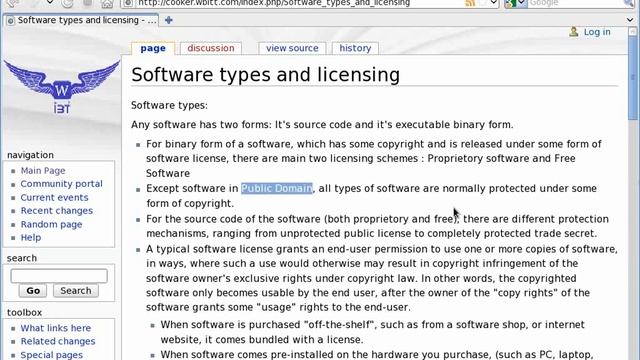The image size is (640, 360).
Task: Open the list all tabs dropdown arrow
Action: tap(630, 20)
